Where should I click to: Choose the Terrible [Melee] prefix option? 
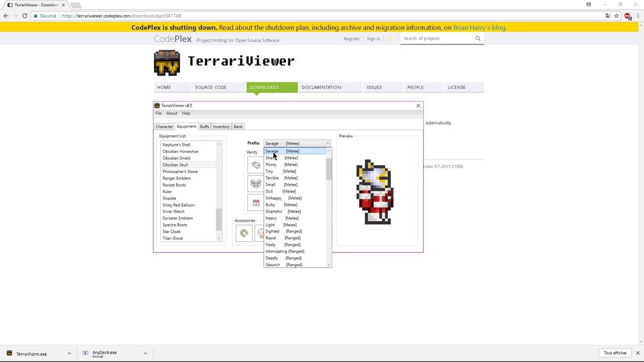click(295, 178)
